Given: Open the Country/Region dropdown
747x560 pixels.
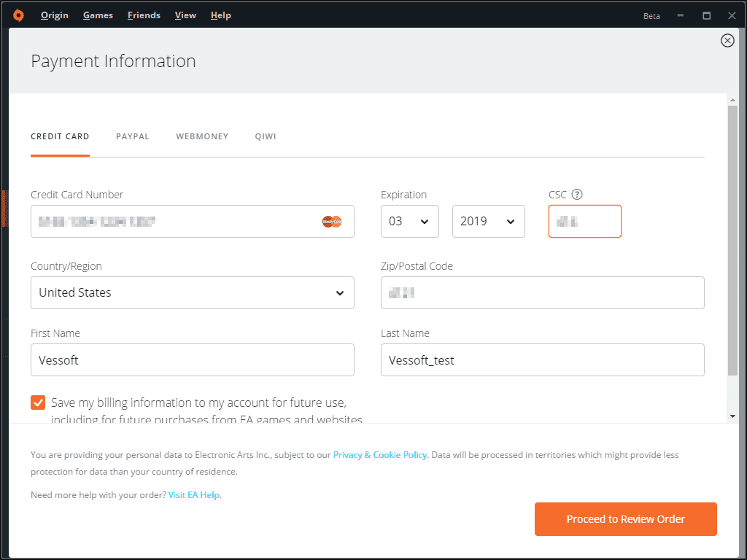Looking at the screenshot, I should click(193, 293).
